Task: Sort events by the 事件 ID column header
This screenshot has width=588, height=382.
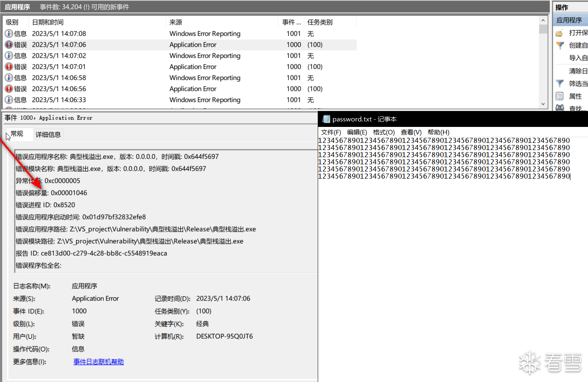Action: [291, 22]
